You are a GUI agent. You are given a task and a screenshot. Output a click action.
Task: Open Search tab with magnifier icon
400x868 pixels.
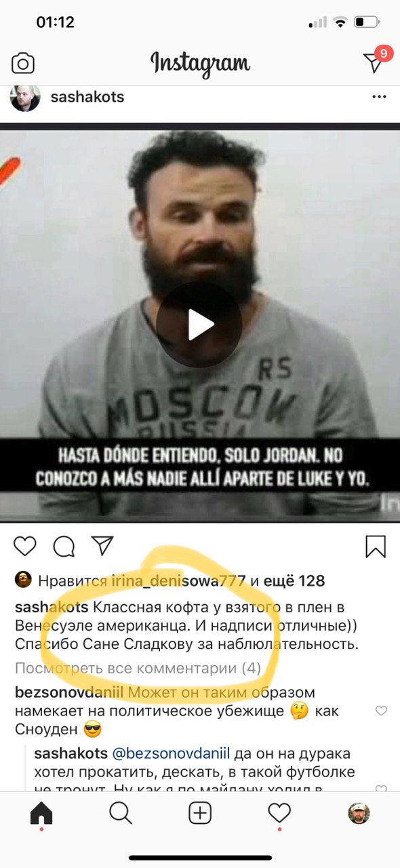tap(120, 813)
